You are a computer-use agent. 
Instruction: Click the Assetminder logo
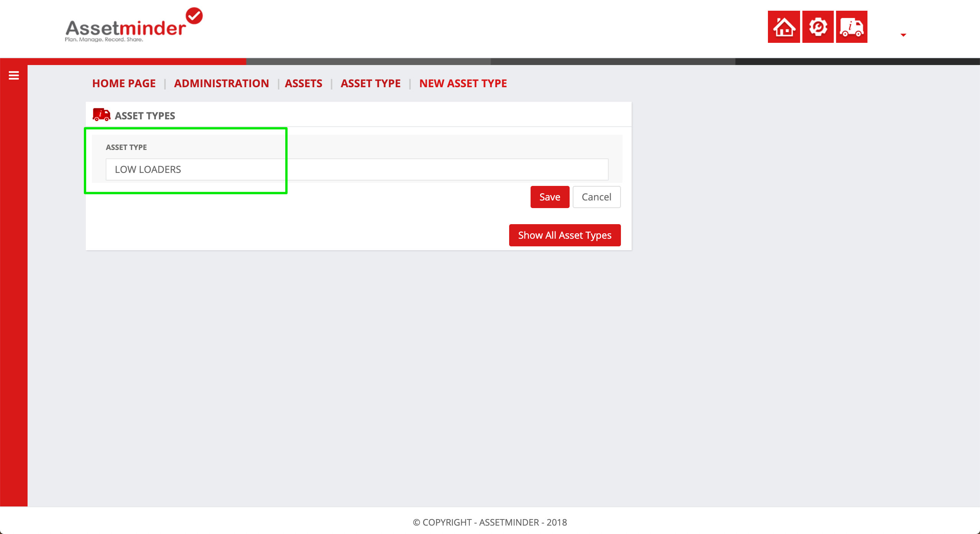(x=134, y=25)
